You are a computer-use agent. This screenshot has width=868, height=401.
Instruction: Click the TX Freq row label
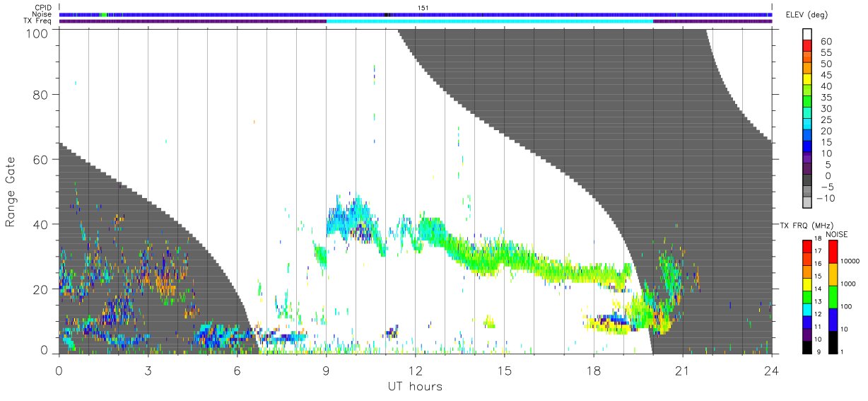pos(37,21)
